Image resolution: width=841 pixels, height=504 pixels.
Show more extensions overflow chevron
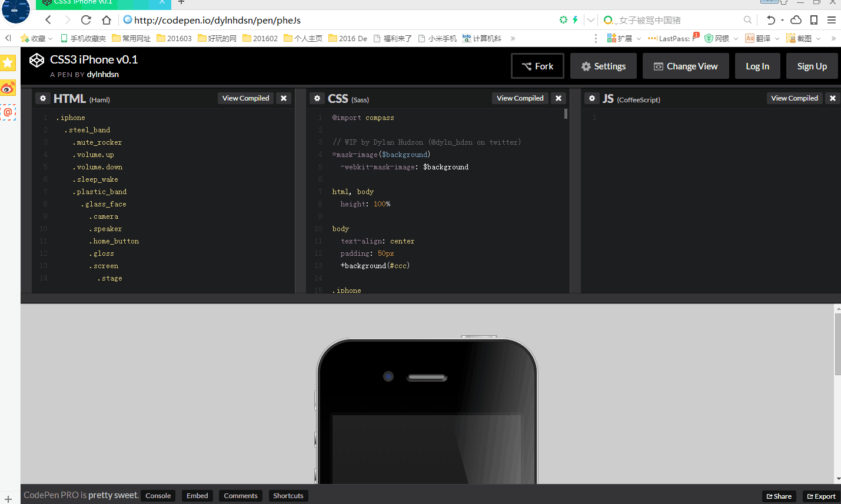(833, 38)
